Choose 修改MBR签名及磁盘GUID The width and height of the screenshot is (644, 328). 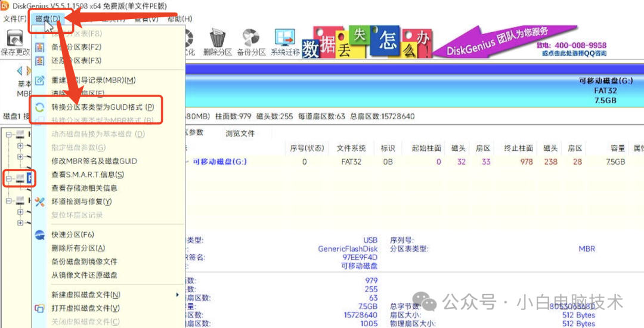click(94, 162)
